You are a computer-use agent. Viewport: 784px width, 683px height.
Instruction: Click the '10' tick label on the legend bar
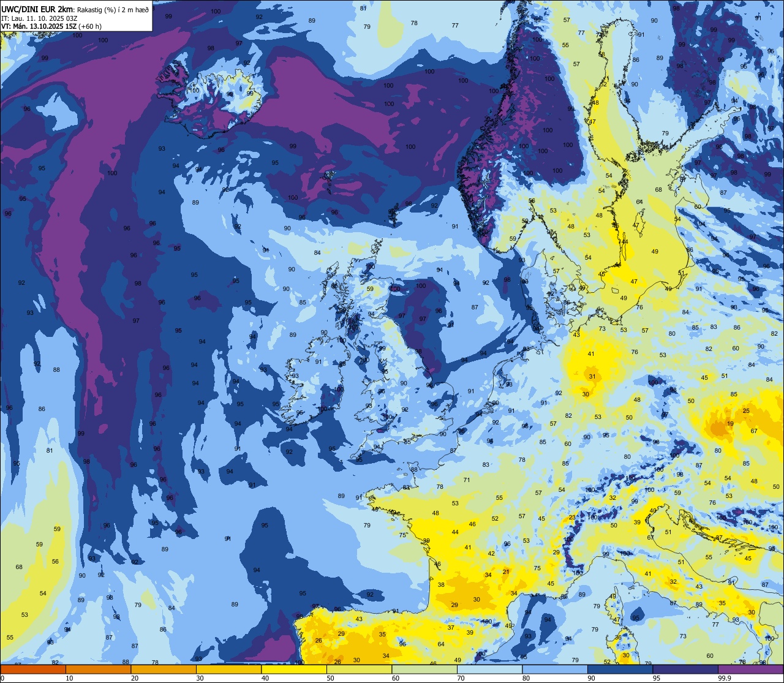click(x=69, y=678)
